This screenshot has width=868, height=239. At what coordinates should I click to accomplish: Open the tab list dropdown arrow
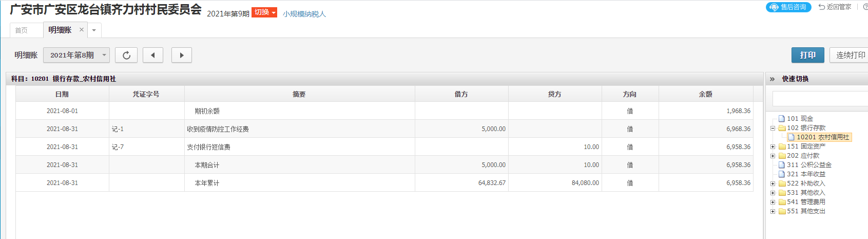tap(94, 30)
